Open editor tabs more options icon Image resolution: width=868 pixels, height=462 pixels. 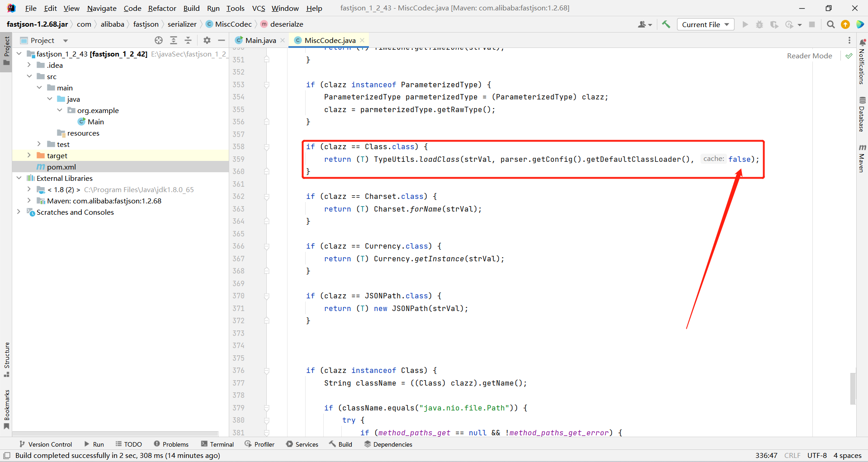click(849, 40)
